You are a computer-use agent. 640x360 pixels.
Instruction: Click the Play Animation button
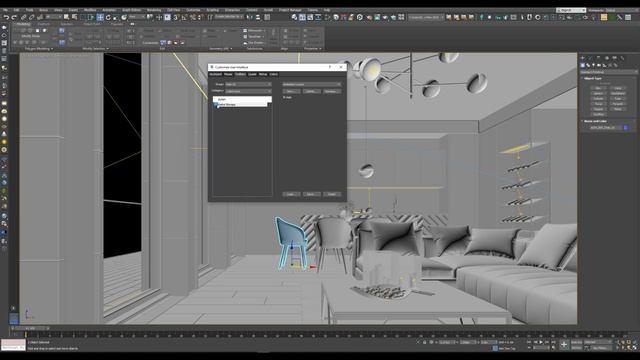(x=541, y=342)
